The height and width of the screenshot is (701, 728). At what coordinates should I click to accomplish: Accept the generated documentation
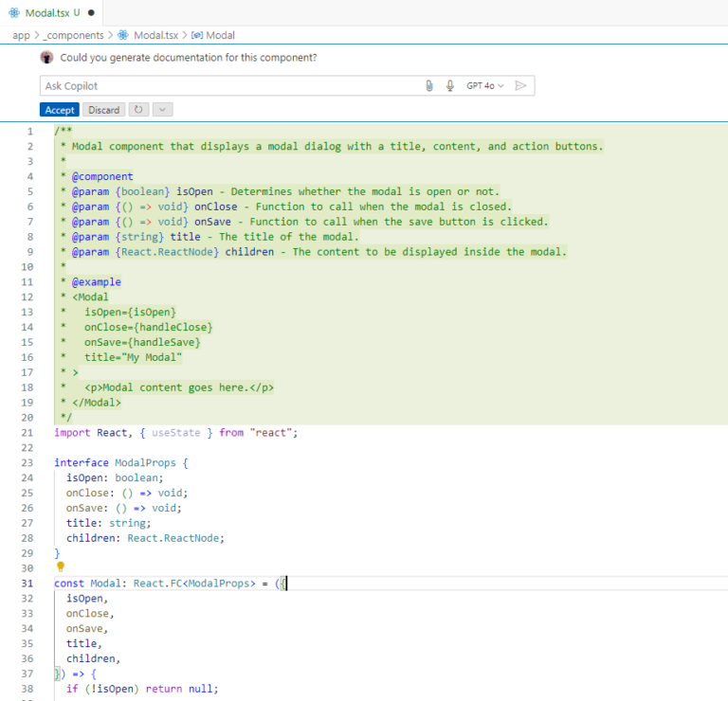60,110
